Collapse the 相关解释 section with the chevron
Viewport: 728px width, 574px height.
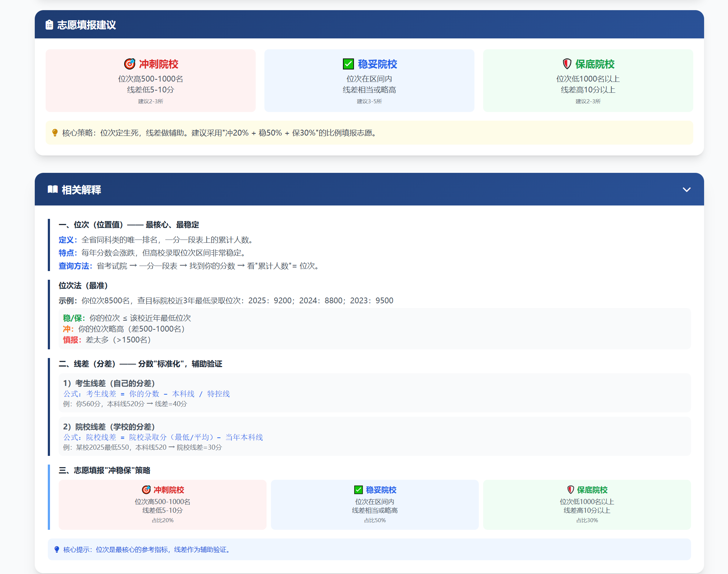click(x=686, y=190)
